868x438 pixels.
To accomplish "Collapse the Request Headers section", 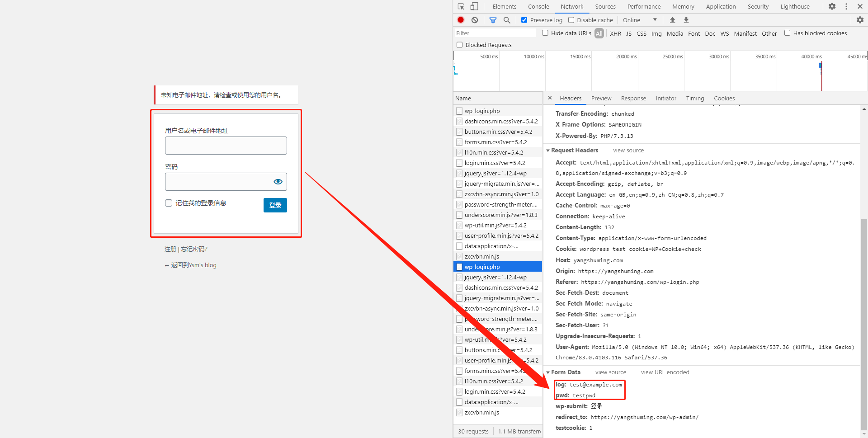I will (x=548, y=151).
